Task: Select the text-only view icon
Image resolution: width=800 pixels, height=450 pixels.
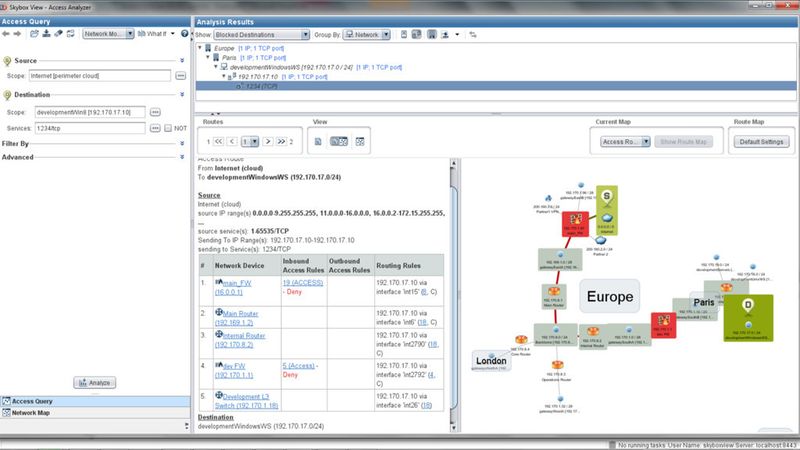Action: click(x=318, y=141)
